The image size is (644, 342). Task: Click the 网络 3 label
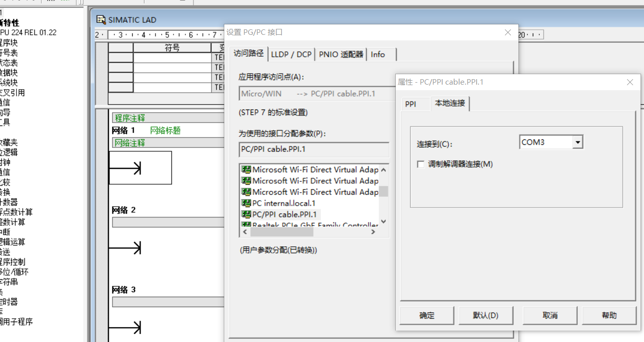pyautogui.click(x=124, y=290)
